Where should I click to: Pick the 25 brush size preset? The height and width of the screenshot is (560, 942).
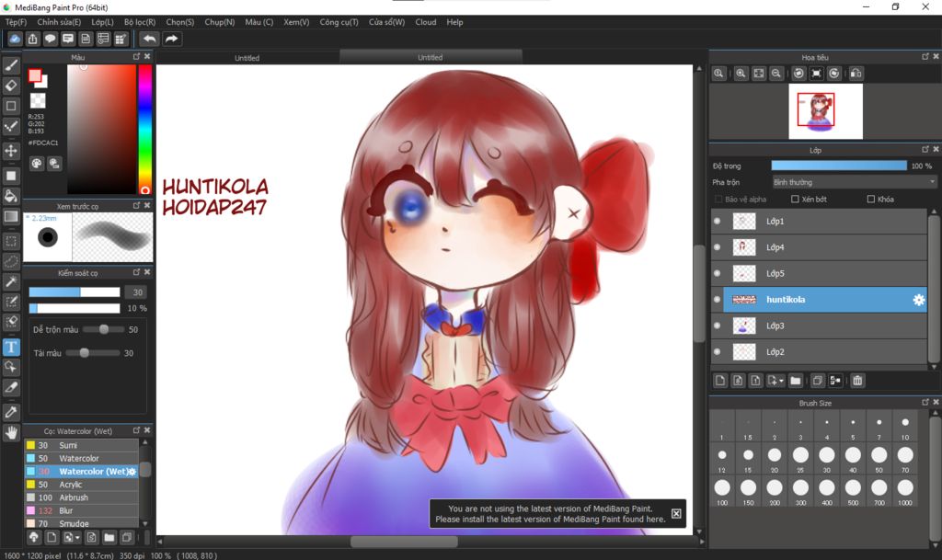click(800, 459)
